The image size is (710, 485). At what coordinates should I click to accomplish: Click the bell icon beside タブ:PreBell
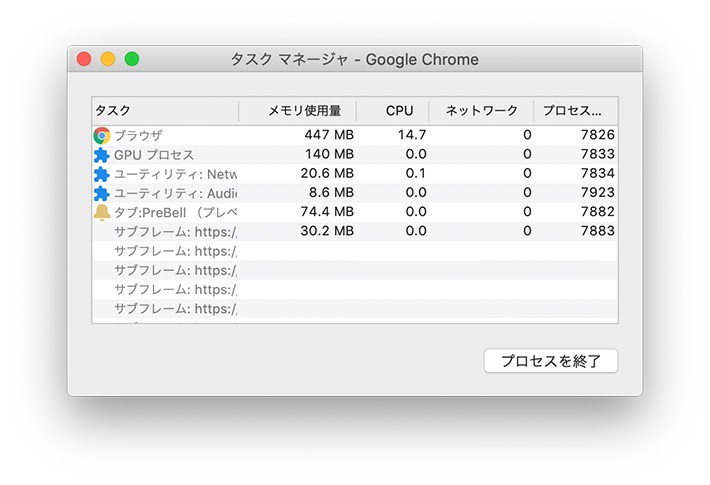(101, 212)
